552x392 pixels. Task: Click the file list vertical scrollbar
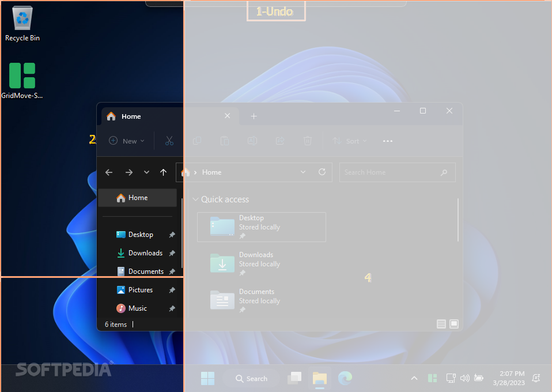(458, 220)
